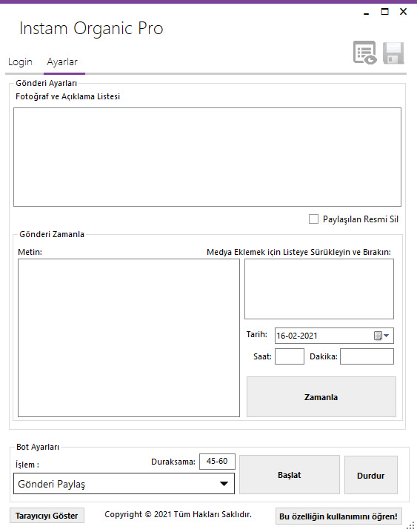This screenshot has width=417, height=532.
Task: Select the Duraksama 45-60 field
Action: coord(217,462)
